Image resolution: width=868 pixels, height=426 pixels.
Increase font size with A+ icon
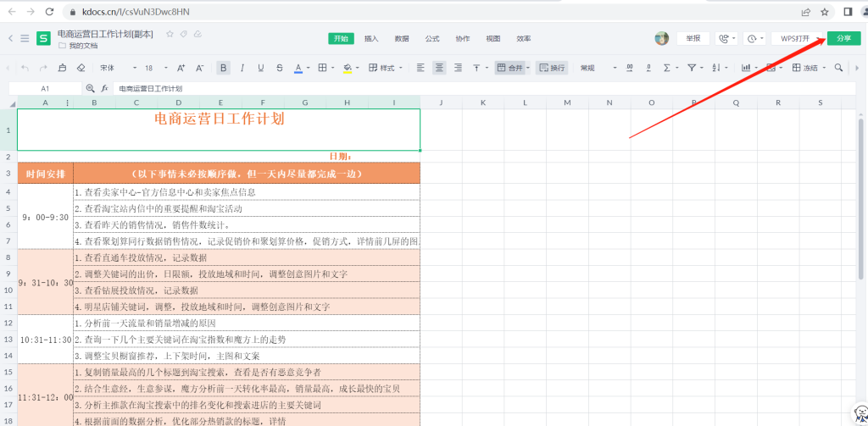pyautogui.click(x=181, y=68)
